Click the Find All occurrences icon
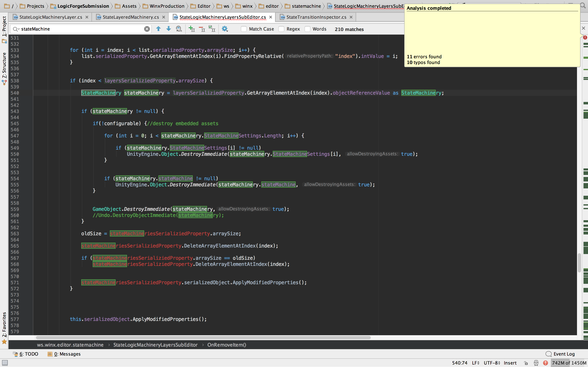This screenshot has width=588, height=367. [179, 29]
